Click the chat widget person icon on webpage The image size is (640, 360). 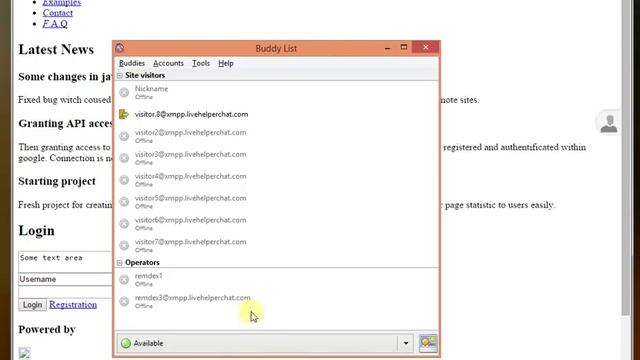[x=609, y=123]
